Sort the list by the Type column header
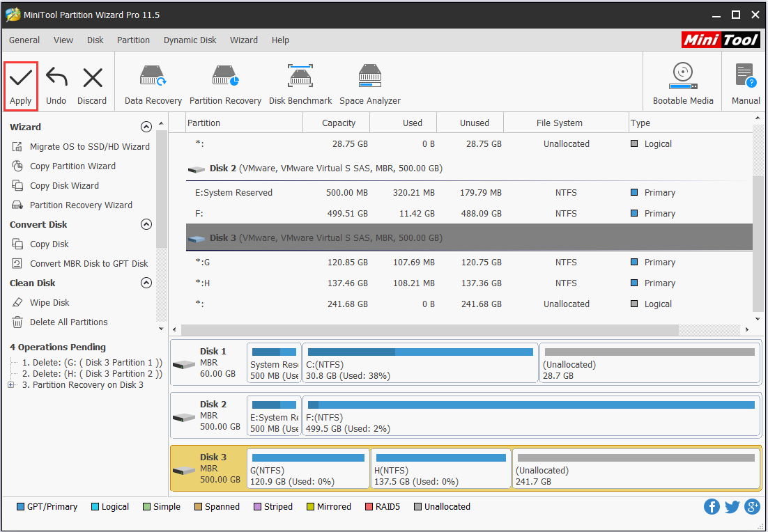 [x=691, y=123]
